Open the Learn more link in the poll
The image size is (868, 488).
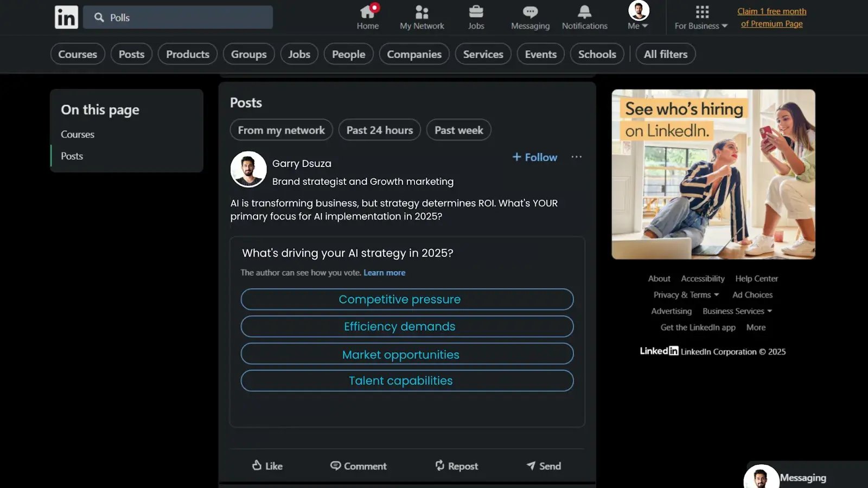[x=384, y=273]
